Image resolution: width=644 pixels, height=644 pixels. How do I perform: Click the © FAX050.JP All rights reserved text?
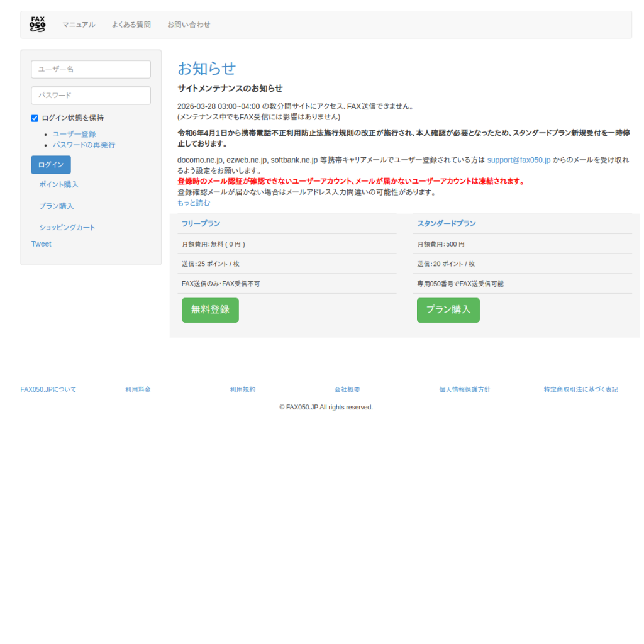click(326, 407)
